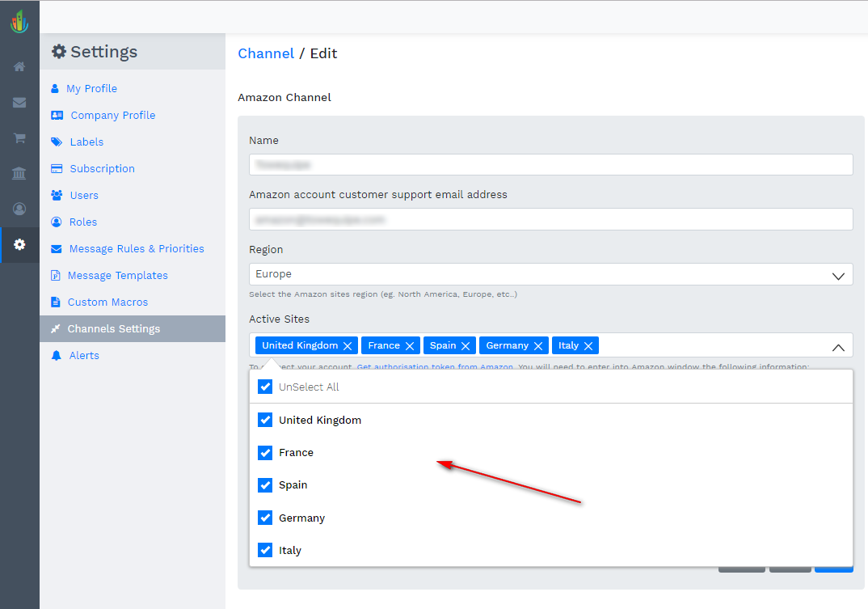
Task: Go to Custom Macros settings page
Action: click(107, 302)
